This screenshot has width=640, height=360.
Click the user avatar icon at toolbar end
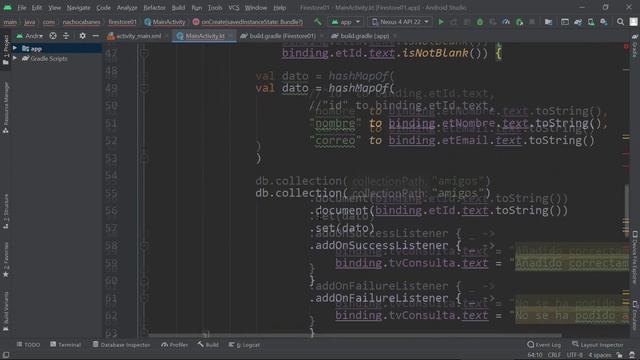(633, 22)
